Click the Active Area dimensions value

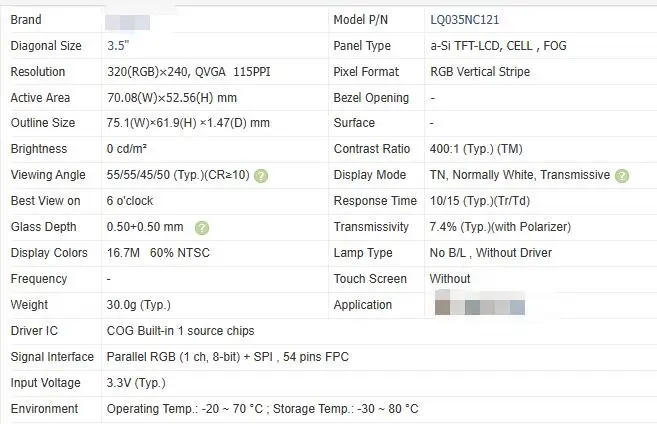(171, 98)
